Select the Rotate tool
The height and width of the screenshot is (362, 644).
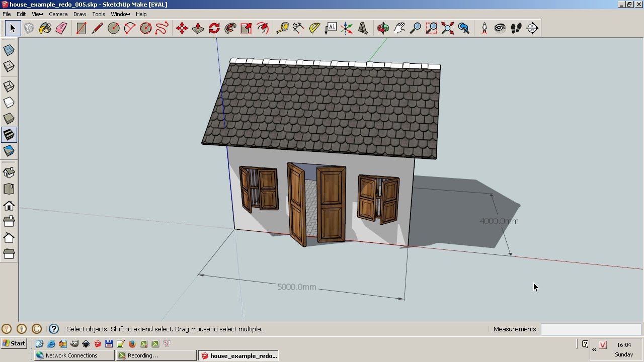point(214,28)
